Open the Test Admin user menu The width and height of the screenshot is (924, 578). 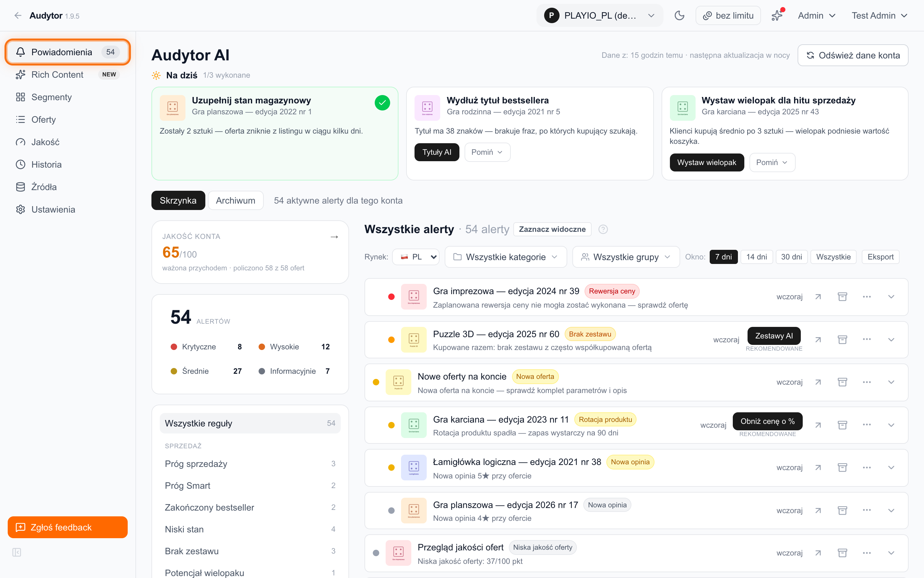point(879,16)
